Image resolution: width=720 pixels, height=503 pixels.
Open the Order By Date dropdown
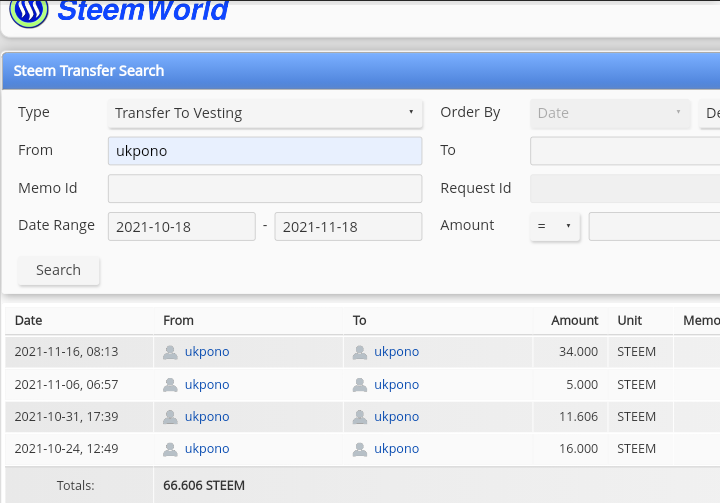coord(610,113)
